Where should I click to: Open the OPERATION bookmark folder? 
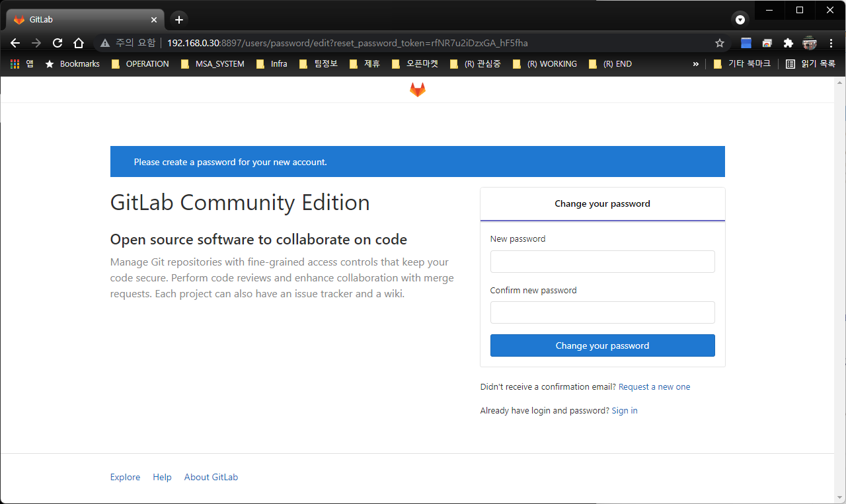[x=140, y=64]
